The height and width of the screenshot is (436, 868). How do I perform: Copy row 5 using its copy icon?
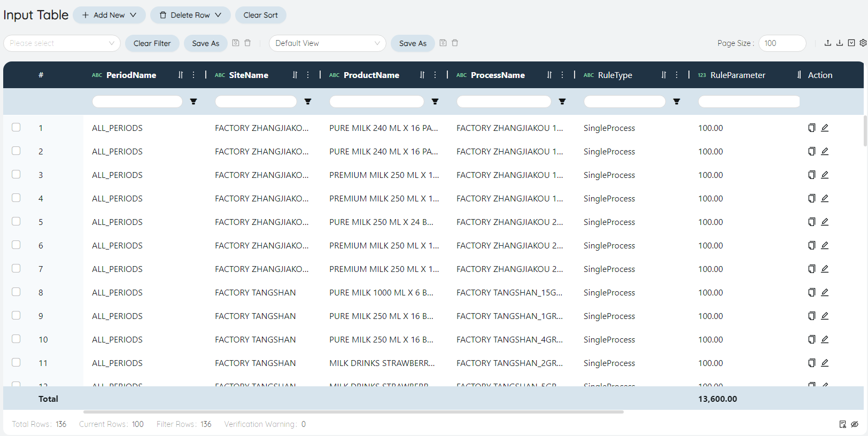[811, 222]
